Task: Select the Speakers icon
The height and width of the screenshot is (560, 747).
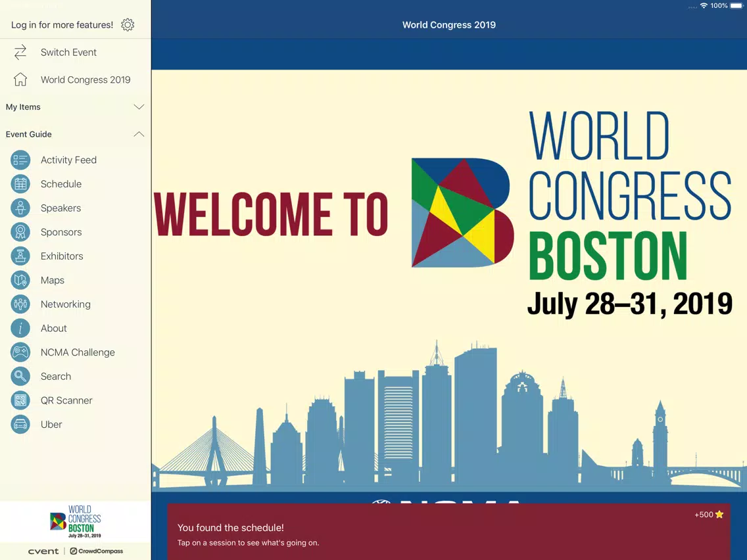Action: 20,208
